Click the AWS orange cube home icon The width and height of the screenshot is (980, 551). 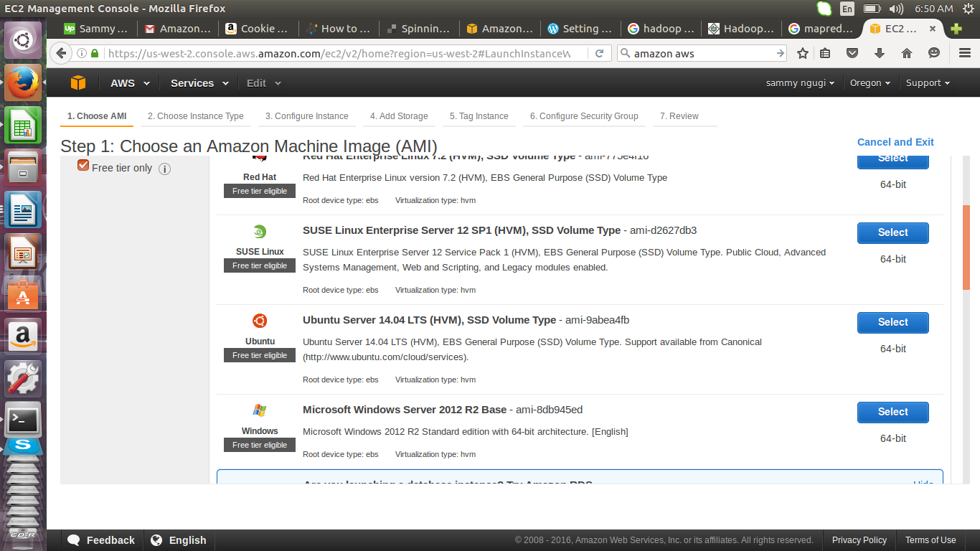pyautogui.click(x=78, y=83)
